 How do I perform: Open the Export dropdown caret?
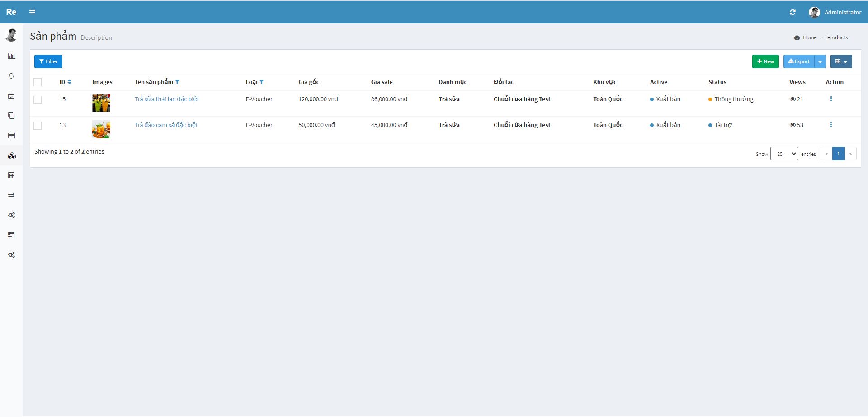(820, 61)
